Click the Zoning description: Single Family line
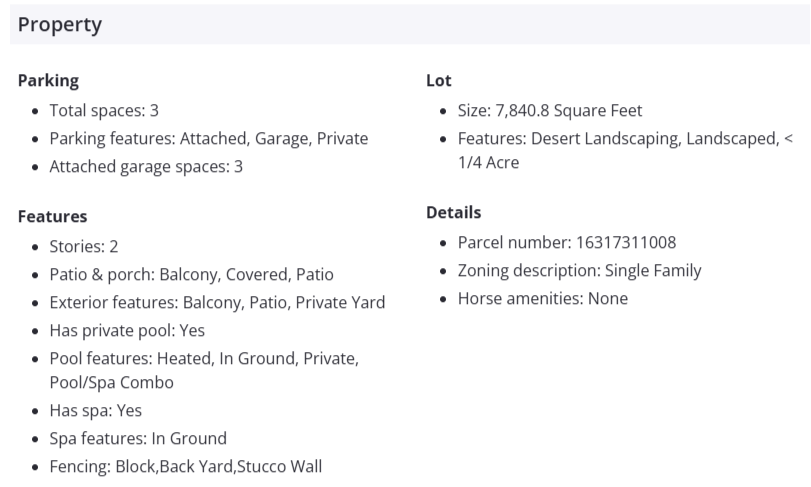The image size is (811, 487). pos(580,271)
